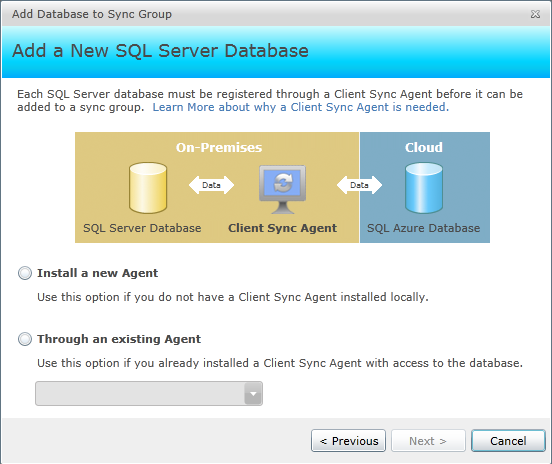Go back with the Previous button
The image size is (552, 464).
(349, 440)
